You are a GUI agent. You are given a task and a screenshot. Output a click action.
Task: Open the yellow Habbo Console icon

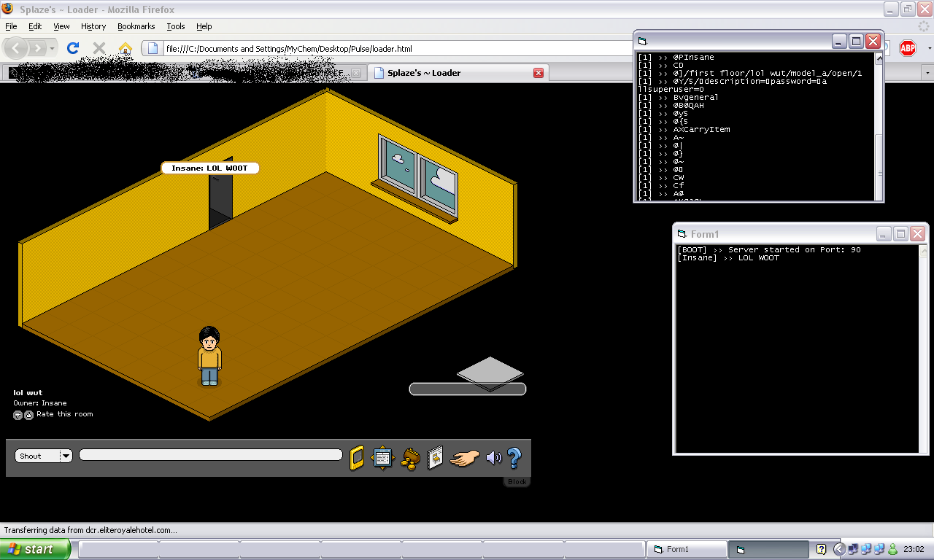pos(357,457)
